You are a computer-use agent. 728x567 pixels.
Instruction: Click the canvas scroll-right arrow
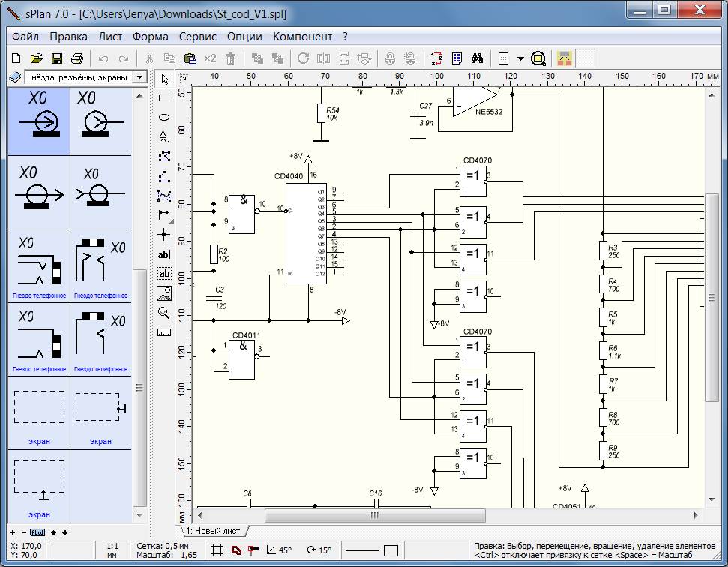696,515
